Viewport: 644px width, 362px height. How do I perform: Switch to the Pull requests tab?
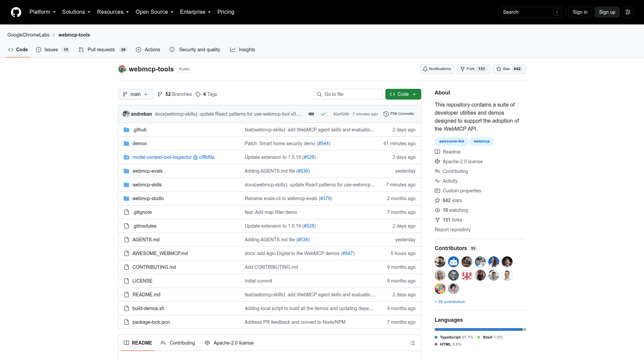(103, 50)
